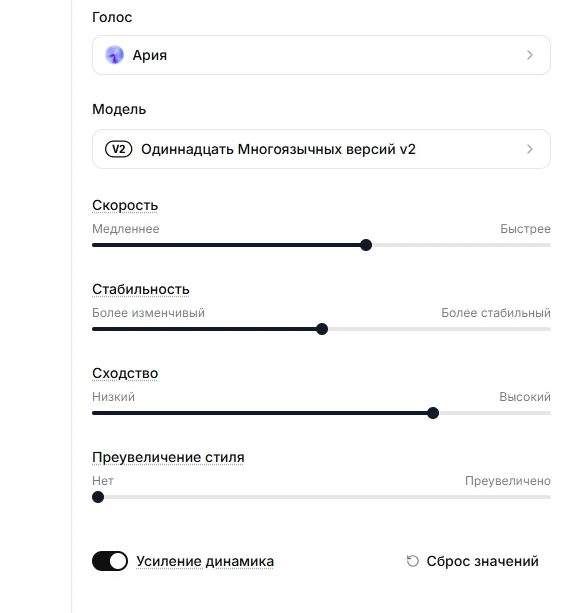Click the Стабильность slider handle
Image resolution: width=570 pixels, height=613 pixels.
(x=322, y=329)
